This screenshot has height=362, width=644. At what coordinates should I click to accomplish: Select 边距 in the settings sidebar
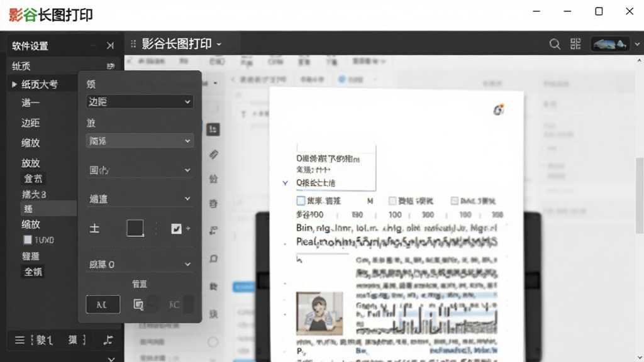pos(31,123)
